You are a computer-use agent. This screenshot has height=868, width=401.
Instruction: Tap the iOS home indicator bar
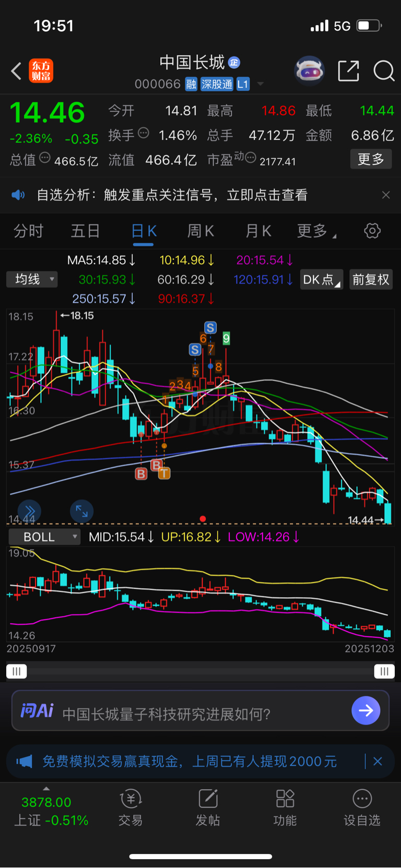(200, 857)
